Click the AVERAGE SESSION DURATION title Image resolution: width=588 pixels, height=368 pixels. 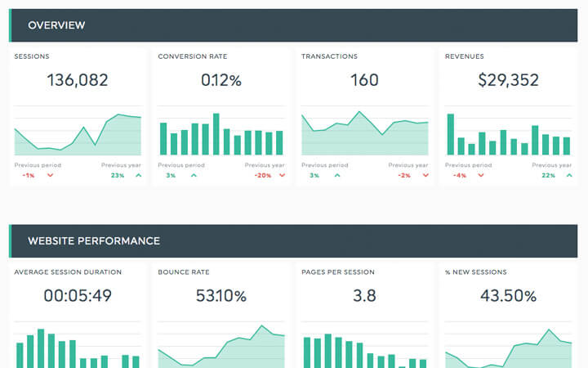pyautogui.click(x=68, y=272)
